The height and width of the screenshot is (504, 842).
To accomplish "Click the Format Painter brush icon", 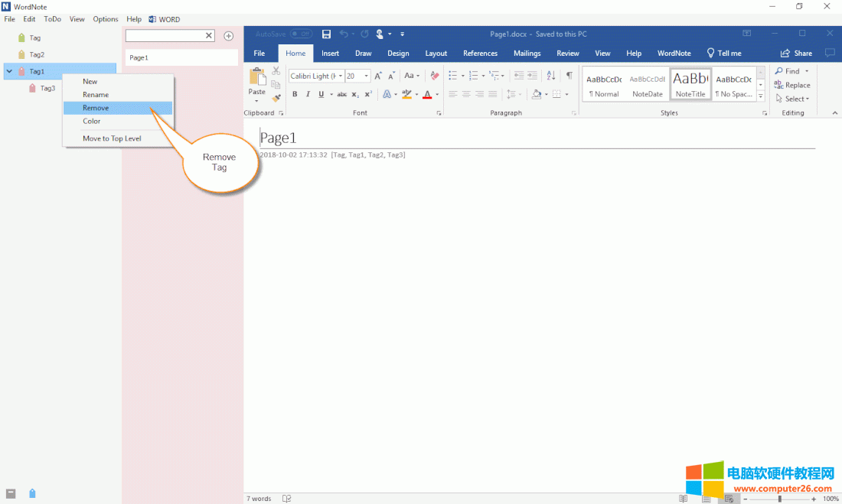I will click(276, 98).
